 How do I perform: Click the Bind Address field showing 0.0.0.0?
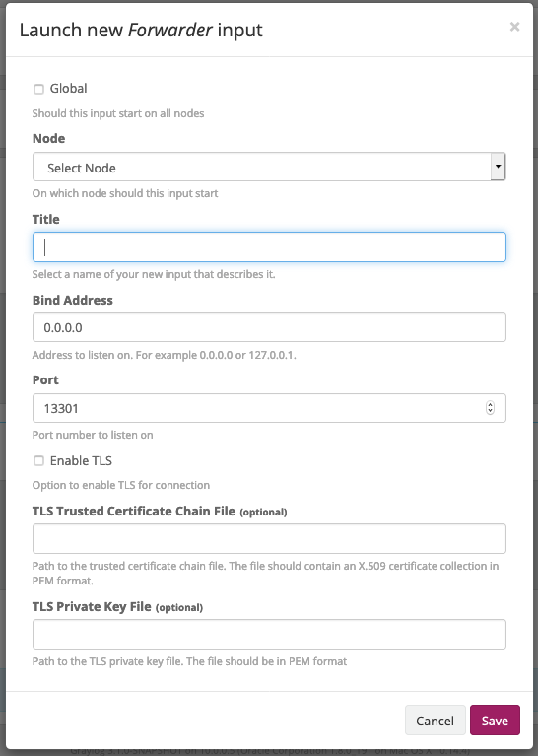pos(269,327)
